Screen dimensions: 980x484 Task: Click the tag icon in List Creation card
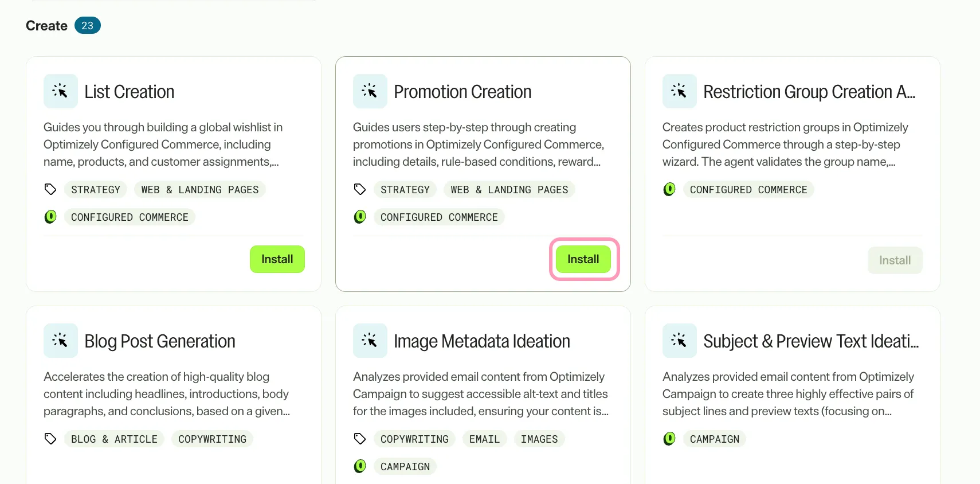tap(50, 189)
